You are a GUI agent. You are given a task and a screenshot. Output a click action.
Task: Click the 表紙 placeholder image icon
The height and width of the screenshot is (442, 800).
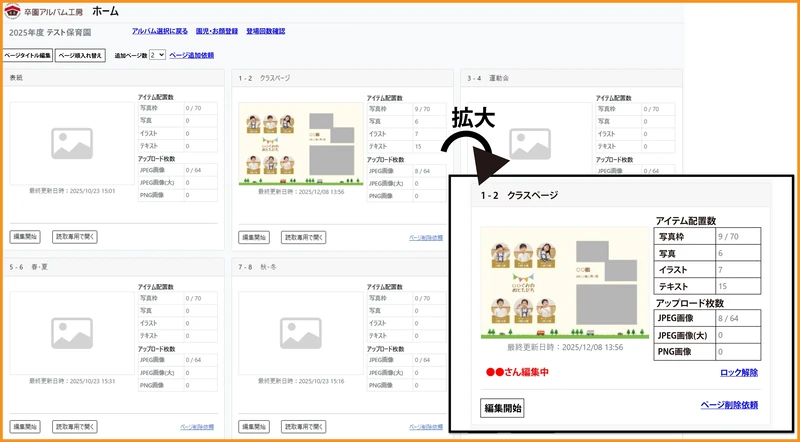[72, 143]
